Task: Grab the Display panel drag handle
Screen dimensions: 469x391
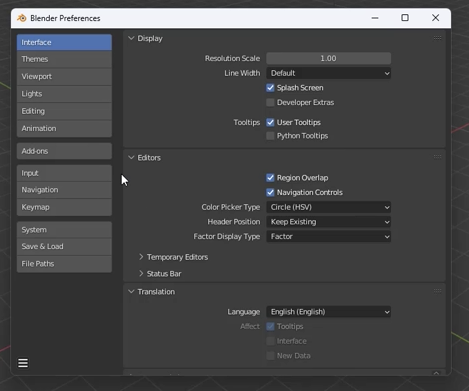Action: click(437, 38)
